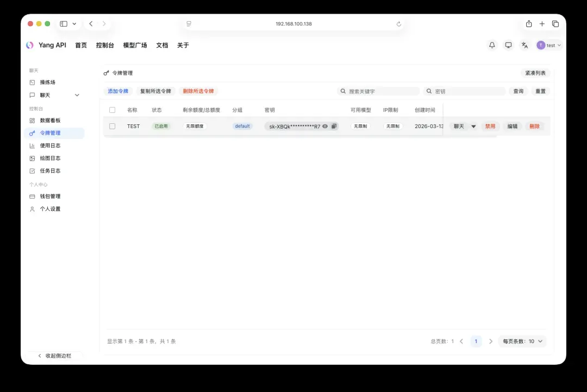
Task: Click the red 删除 button for TEST
Action: [x=534, y=126]
